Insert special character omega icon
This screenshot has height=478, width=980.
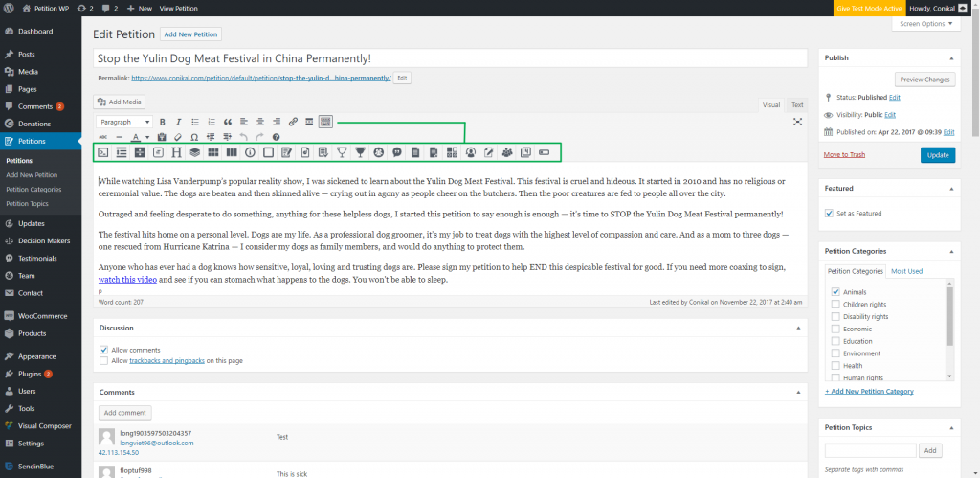tap(193, 137)
